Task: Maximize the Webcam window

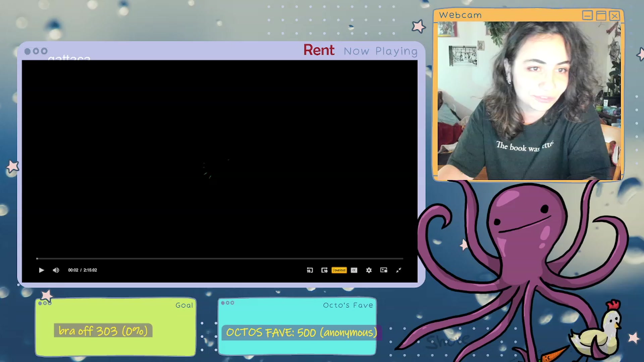Action: (601, 15)
